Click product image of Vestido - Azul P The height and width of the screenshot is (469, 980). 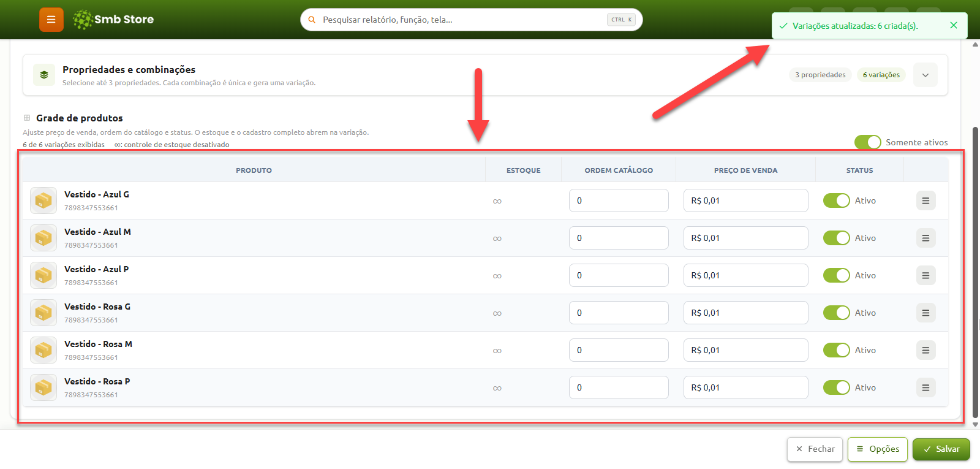click(x=43, y=275)
